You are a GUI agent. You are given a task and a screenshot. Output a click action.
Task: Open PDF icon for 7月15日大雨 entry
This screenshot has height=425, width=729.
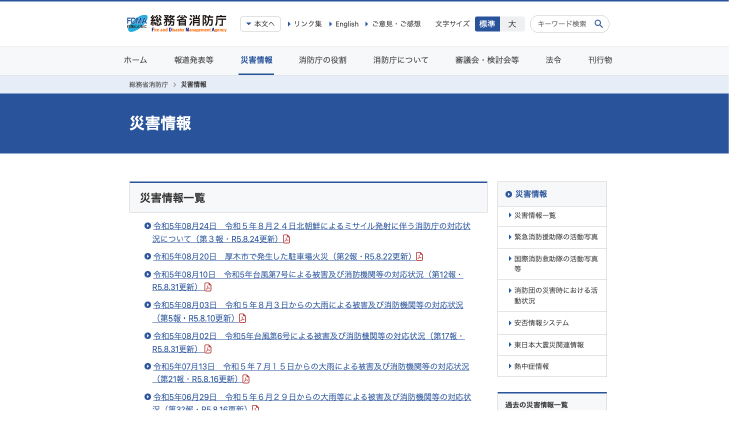point(246,379)
